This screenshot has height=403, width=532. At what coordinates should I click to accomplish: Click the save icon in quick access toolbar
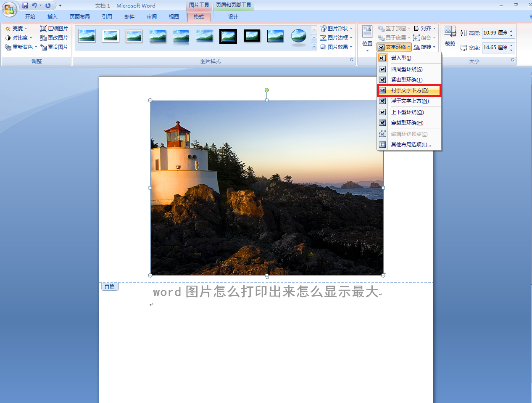25,5
